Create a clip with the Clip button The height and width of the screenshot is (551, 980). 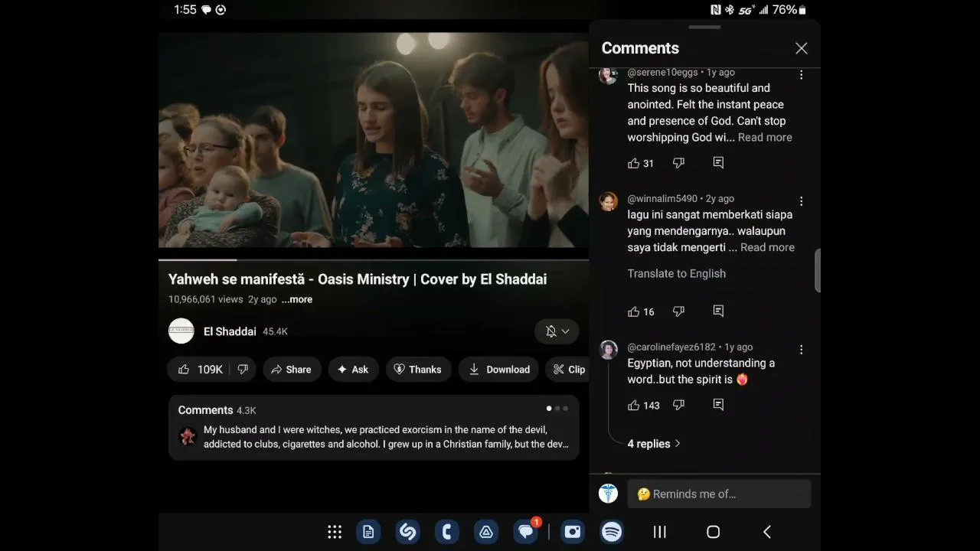[568, 370]
